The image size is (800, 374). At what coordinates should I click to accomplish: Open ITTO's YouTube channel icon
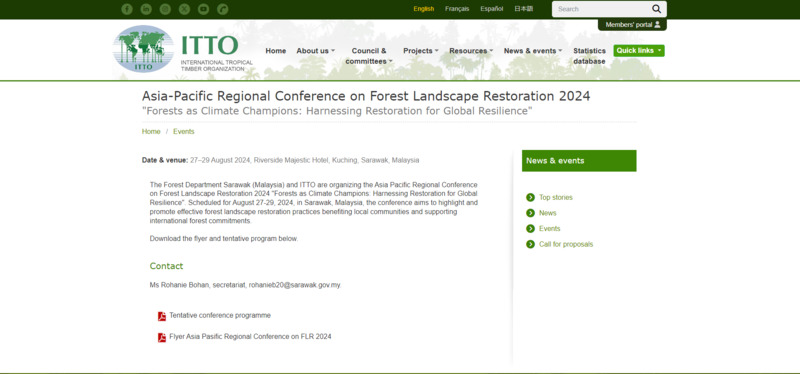coord(203,9)
